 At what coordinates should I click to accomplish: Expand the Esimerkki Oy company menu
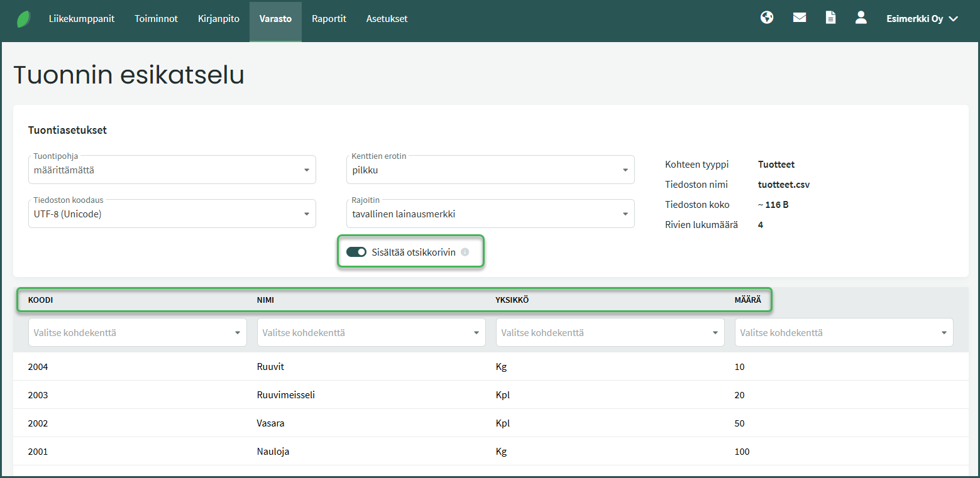(922, 19)
